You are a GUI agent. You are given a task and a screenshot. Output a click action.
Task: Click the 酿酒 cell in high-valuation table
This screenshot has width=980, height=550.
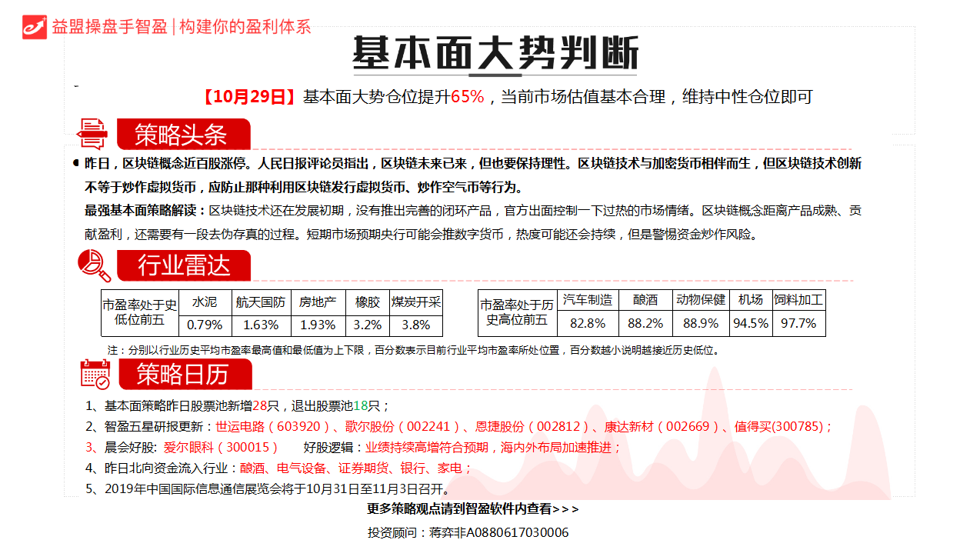(645, 300)
